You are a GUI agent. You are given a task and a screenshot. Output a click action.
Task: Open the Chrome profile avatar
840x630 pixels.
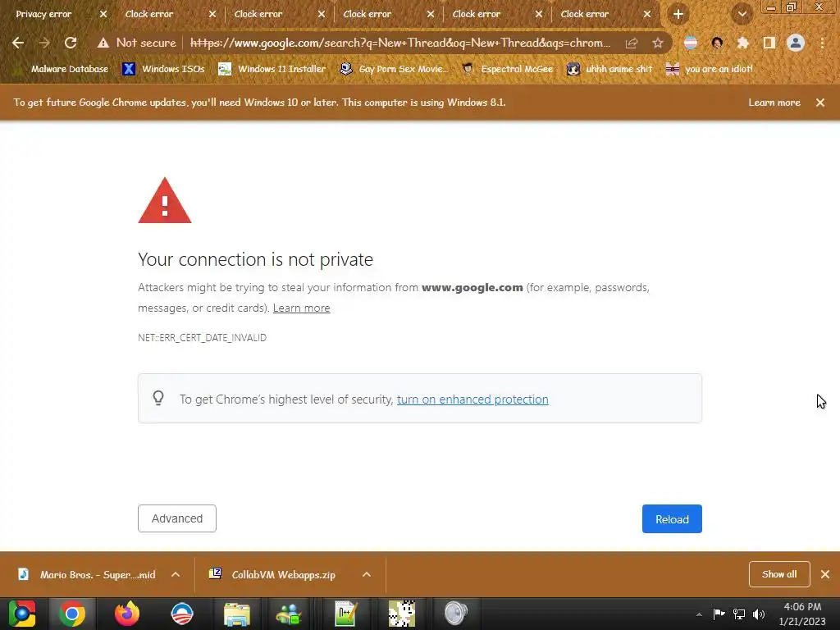pos(796,43)
